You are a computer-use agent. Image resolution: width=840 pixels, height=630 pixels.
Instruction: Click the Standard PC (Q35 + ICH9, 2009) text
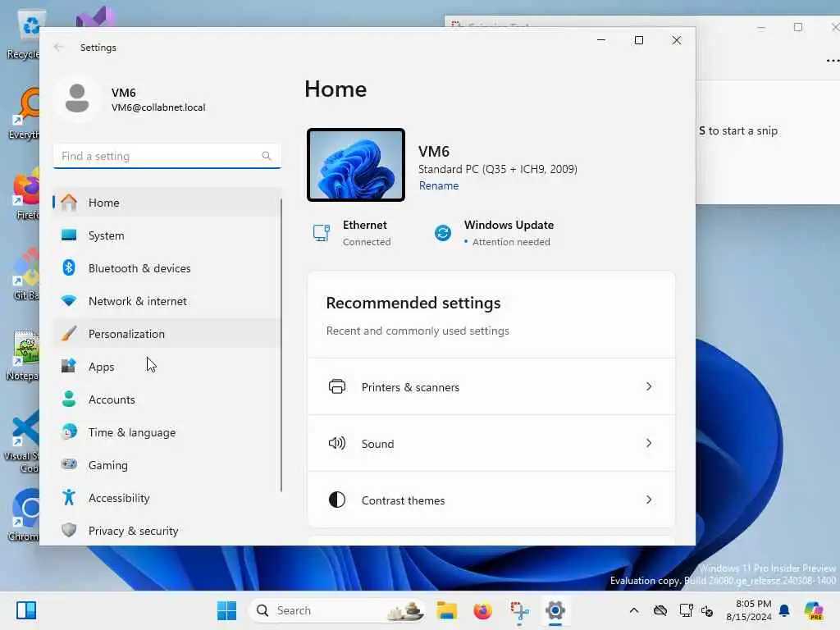coord(498,169)
